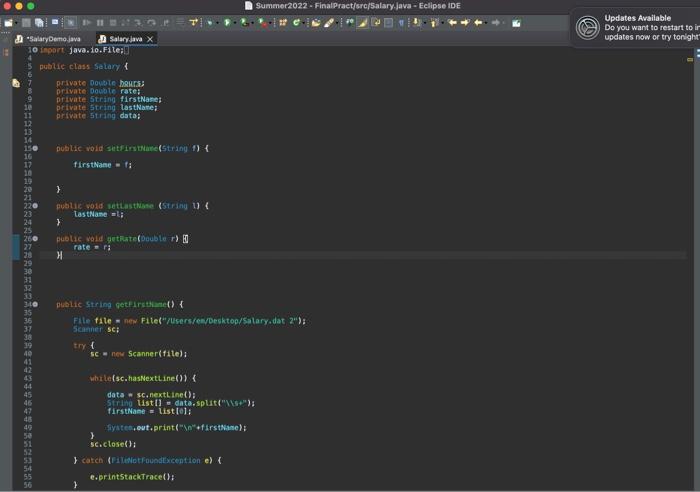Open the Coverage dropdown arrow
The image size is (700, 492).
(253, 23)
